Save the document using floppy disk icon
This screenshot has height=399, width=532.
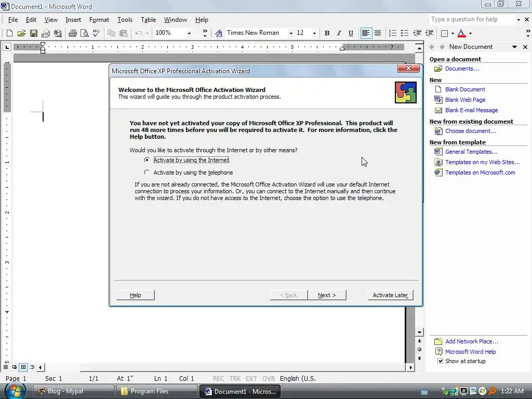34,33
